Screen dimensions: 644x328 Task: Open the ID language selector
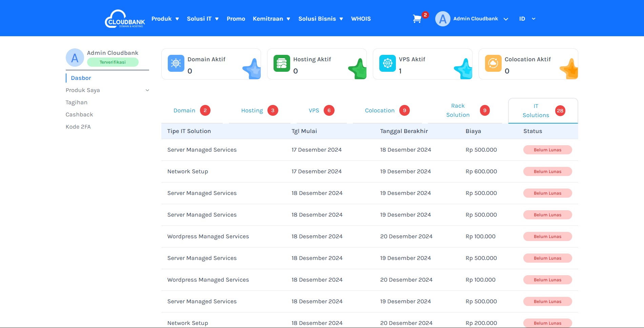(x=527, y=19)
